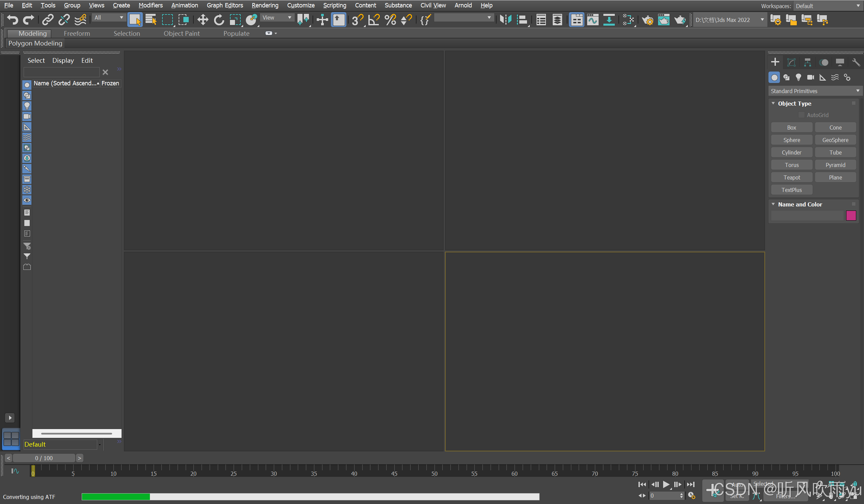
Task: Click the pink object color swatch
Action: click(851, 216)
